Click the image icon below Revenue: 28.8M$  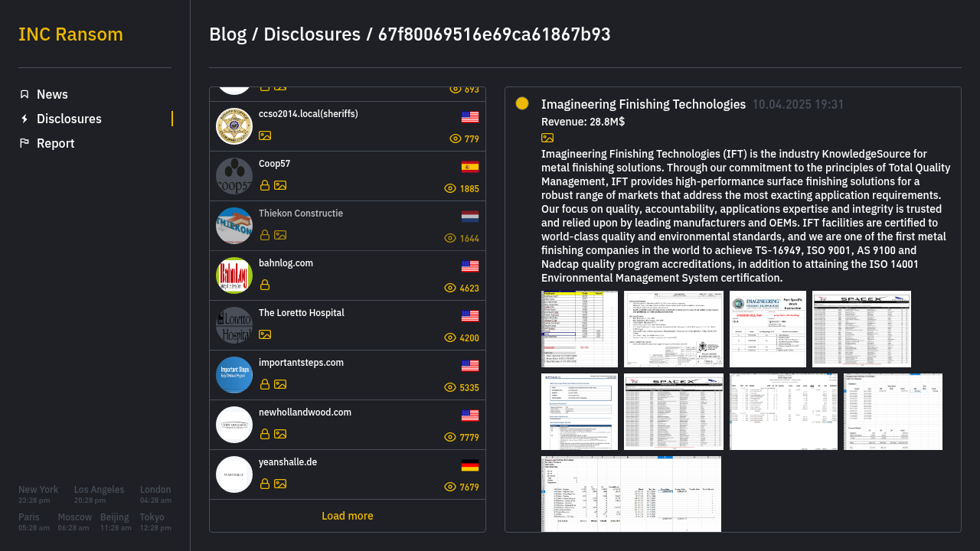pos(547,138)
